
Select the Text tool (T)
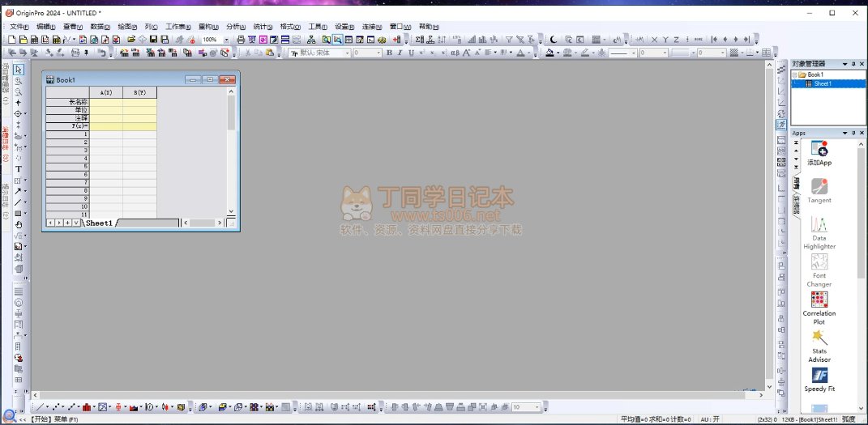coord(18,169)
